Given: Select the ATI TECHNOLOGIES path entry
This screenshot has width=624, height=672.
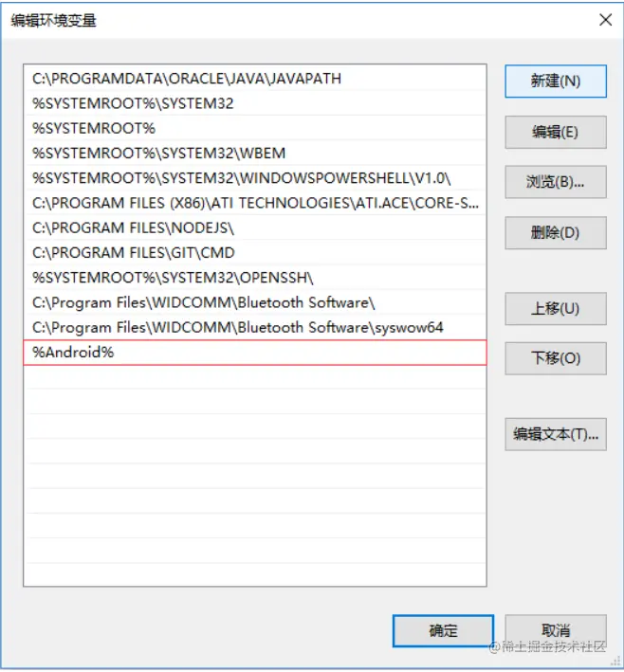Looking at the screenshot, I should click(255, 203).
